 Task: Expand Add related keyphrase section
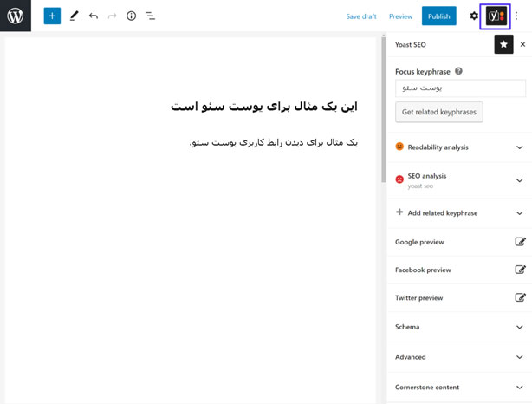[459, 213]
